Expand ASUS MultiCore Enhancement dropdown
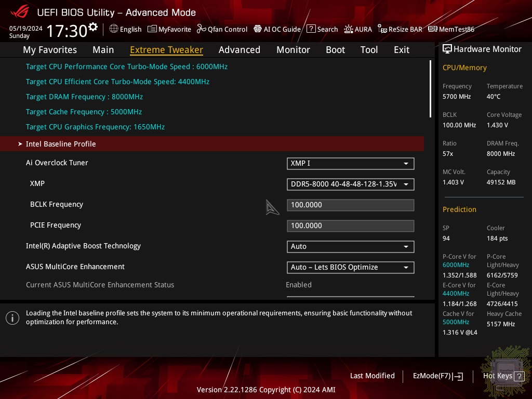Screen dimensions: 532x399 tap(350, 268)
